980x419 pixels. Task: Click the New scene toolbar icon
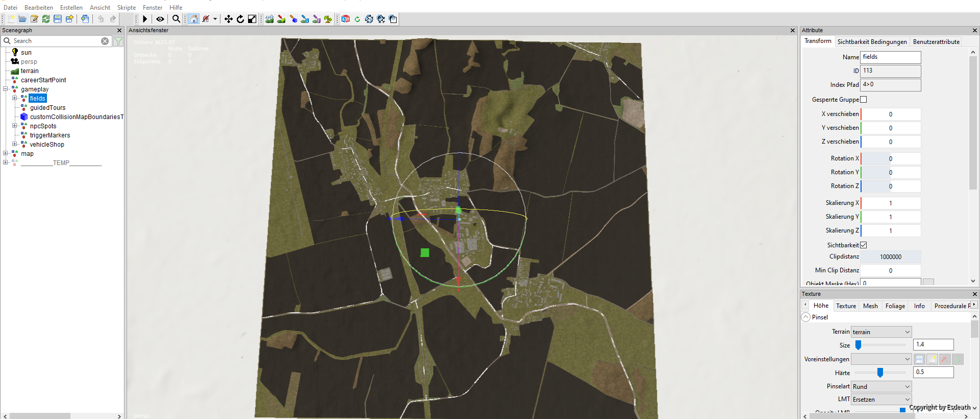click(x=11, y=19)
